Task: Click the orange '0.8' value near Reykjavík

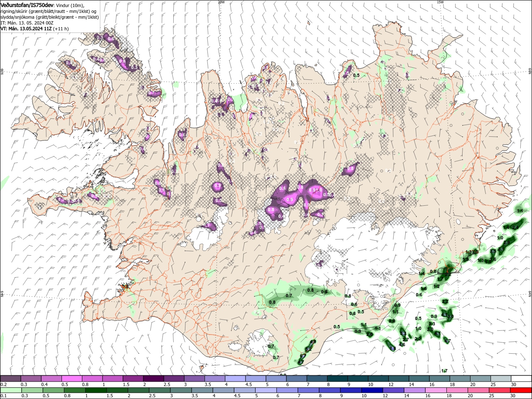Action: pos(125,286)
